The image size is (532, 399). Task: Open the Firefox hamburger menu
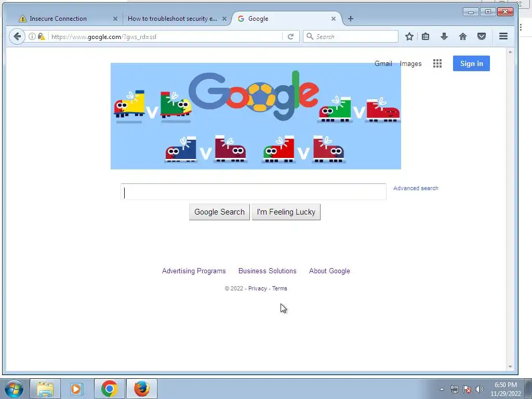(503, 36)
